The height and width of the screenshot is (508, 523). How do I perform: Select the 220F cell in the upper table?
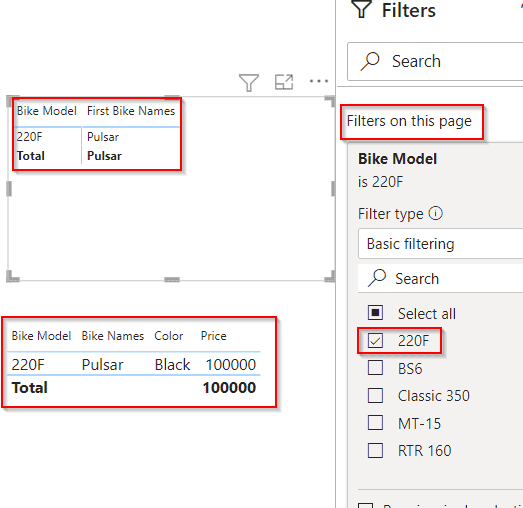tap(29, 137)
